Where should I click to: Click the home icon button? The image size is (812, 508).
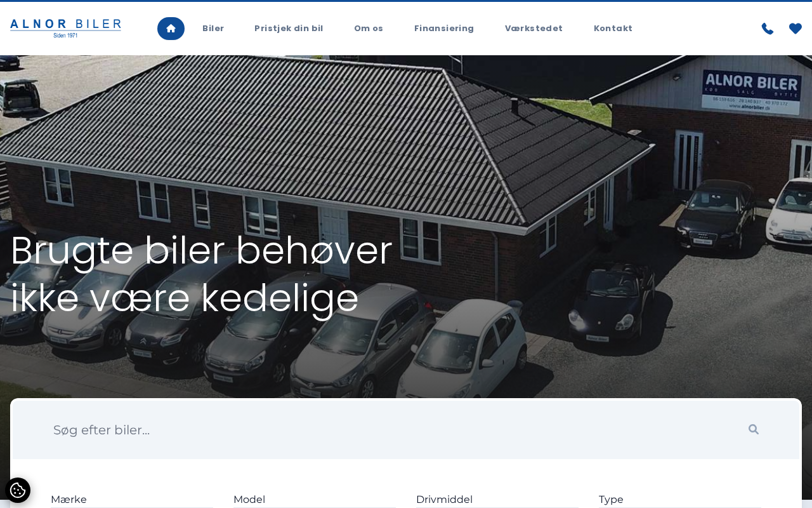pyautogui.click(x=171, y=29)
